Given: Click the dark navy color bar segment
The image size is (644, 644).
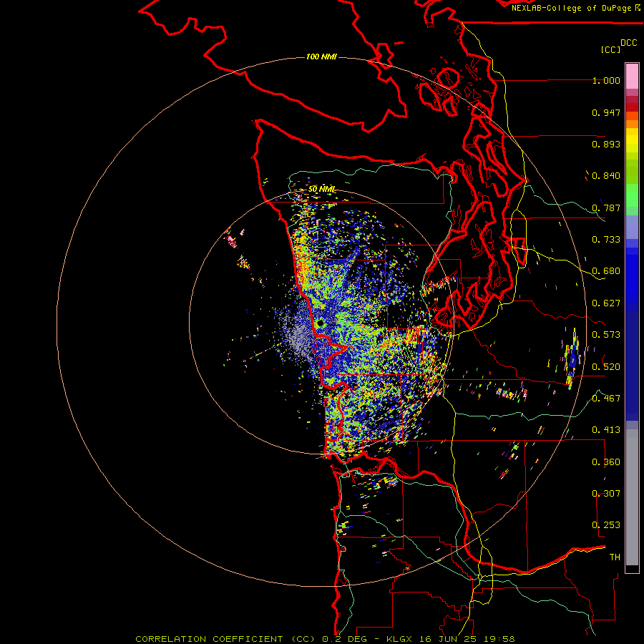Looking at the screenshot, I should [x=632, y=361].
